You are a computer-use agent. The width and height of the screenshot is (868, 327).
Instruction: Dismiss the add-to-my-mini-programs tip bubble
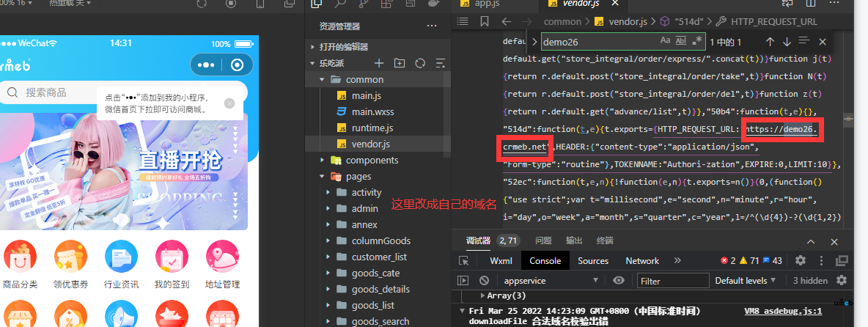(x=229, y=103)
